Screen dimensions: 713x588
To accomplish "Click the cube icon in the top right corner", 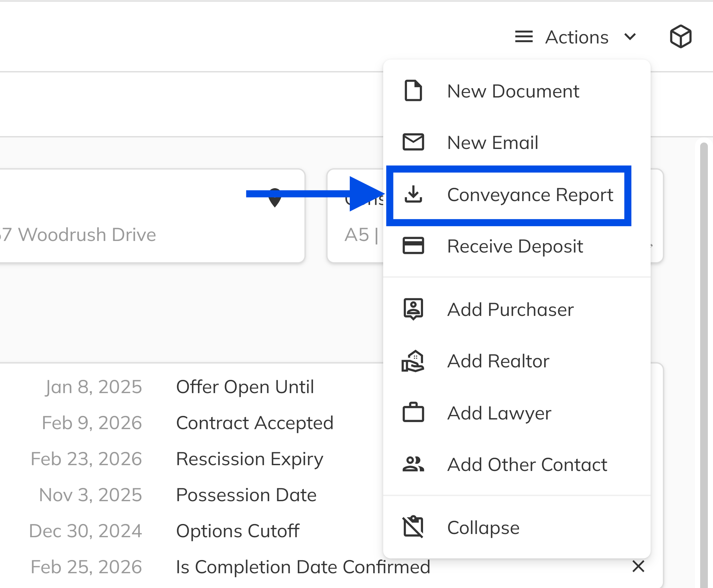I will 680,36.
